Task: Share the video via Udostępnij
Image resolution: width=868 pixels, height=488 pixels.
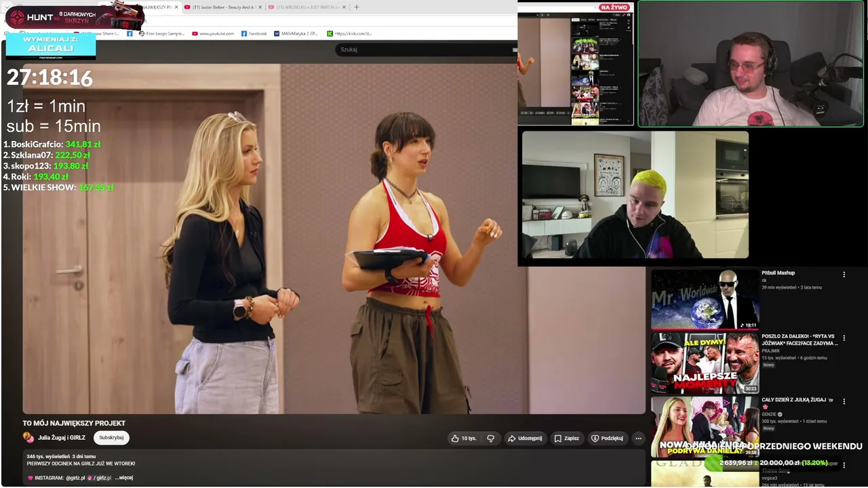Action: [525, 439]
